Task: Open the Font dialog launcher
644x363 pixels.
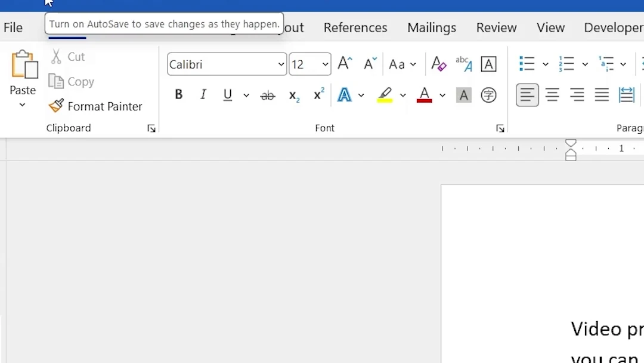Action: coord(500,129)
